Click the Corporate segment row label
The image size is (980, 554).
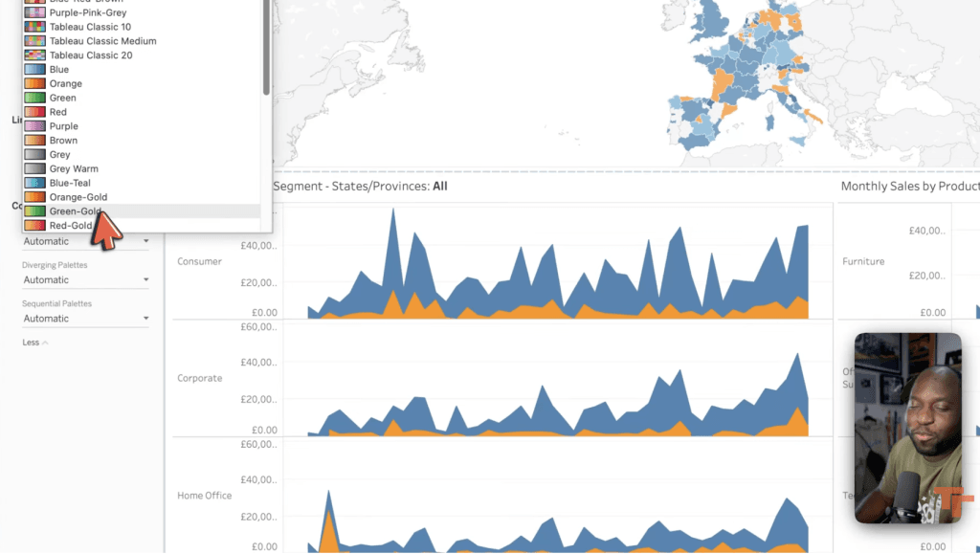(x=199, y=378)
